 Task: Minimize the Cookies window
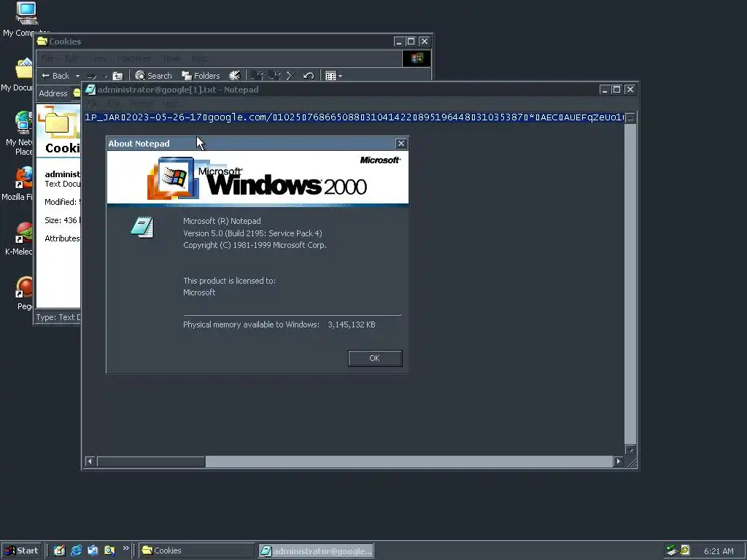tap(399, 42)
